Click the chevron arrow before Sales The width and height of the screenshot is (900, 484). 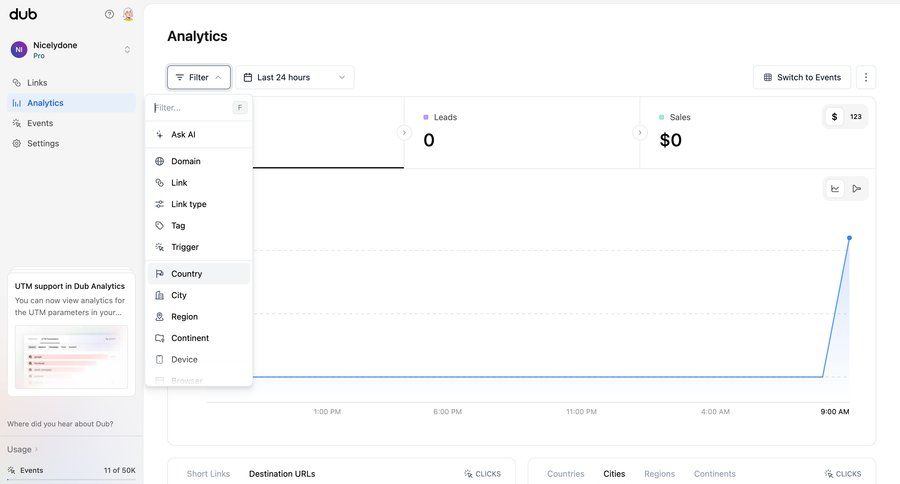point(639,133)
